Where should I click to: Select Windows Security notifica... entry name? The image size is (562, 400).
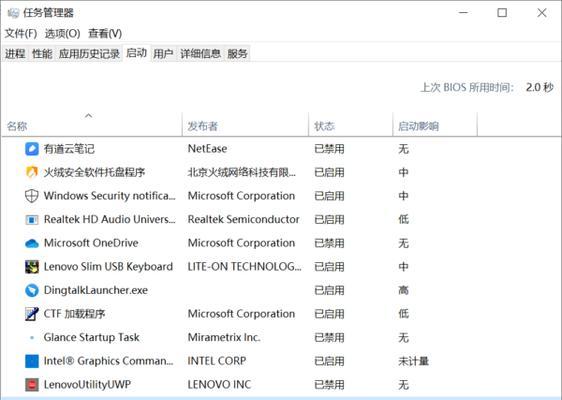click(110, 196)
